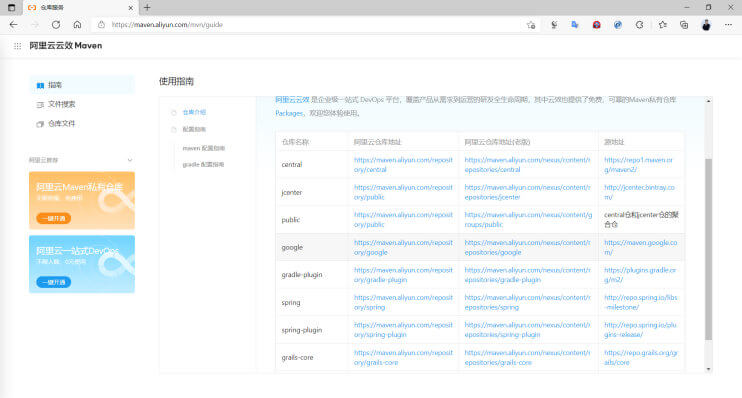The width and height of the screenshot is (742, 398).
Task: Open central's maven.aliyun.com/repository/central link
Action: [x=403, y=165]
